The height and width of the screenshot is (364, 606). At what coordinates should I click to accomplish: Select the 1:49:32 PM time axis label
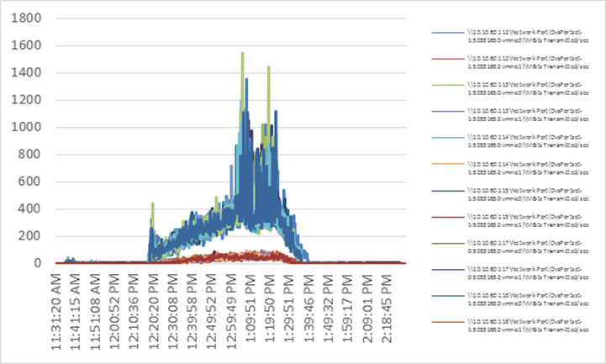(329, 309)
